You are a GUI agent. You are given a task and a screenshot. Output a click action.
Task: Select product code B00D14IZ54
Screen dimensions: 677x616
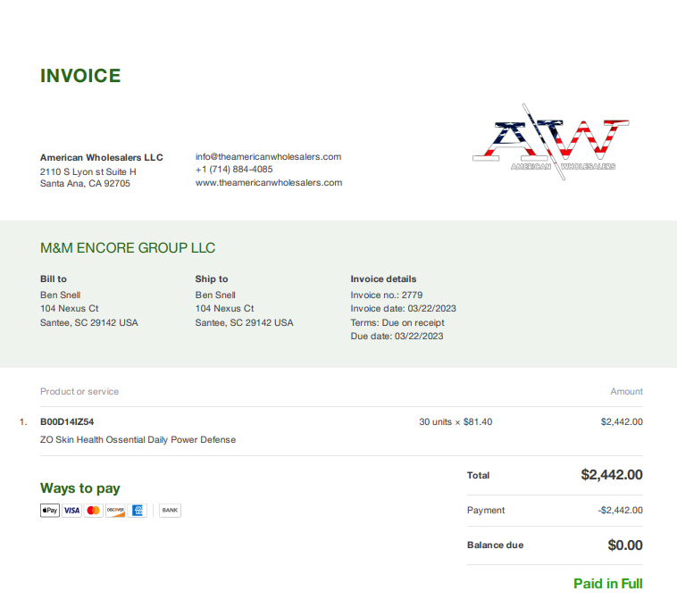pyautogui.click(x=67, y=421)
